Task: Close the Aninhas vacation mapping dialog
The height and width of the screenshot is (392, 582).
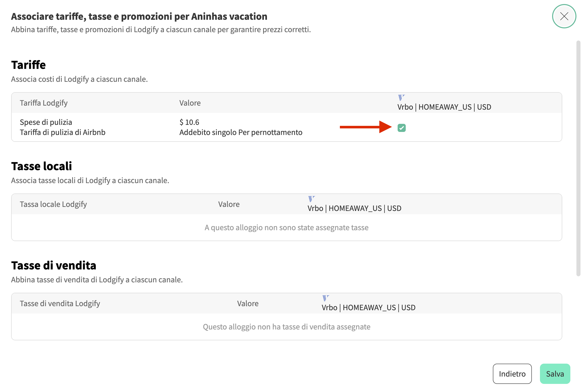Action: point(564,16)
